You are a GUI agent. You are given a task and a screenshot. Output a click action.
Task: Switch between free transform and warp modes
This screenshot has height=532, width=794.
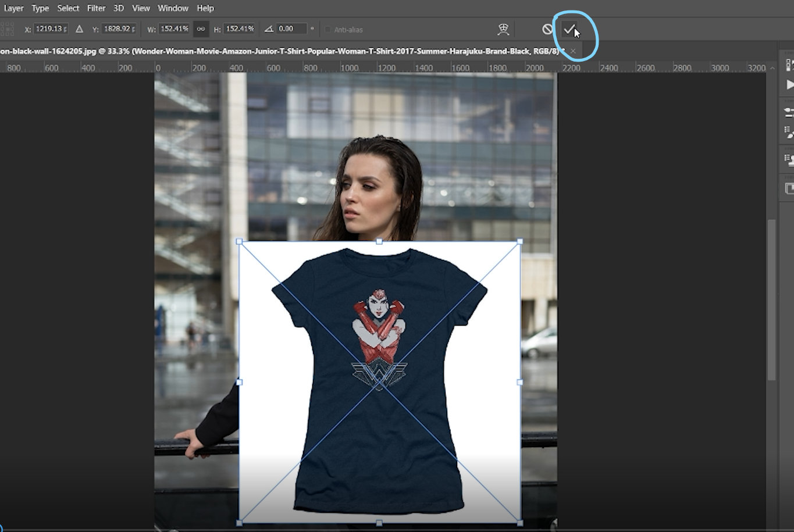pyautogui.click(x=503, y=29)
